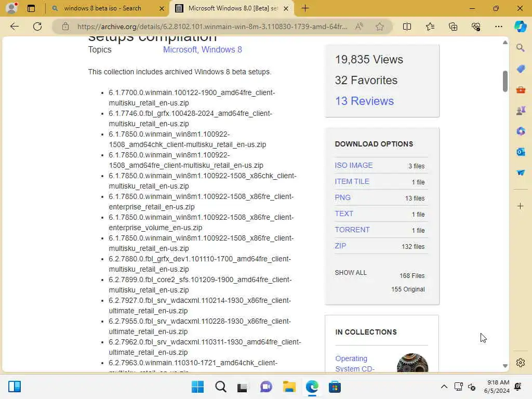Click the browser back arrow
Screen dimensions: 532x399
pyautogui.click(x=14, y=26)
